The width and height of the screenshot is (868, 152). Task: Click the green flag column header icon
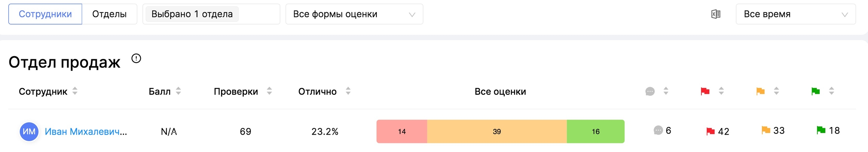point(816,91)
